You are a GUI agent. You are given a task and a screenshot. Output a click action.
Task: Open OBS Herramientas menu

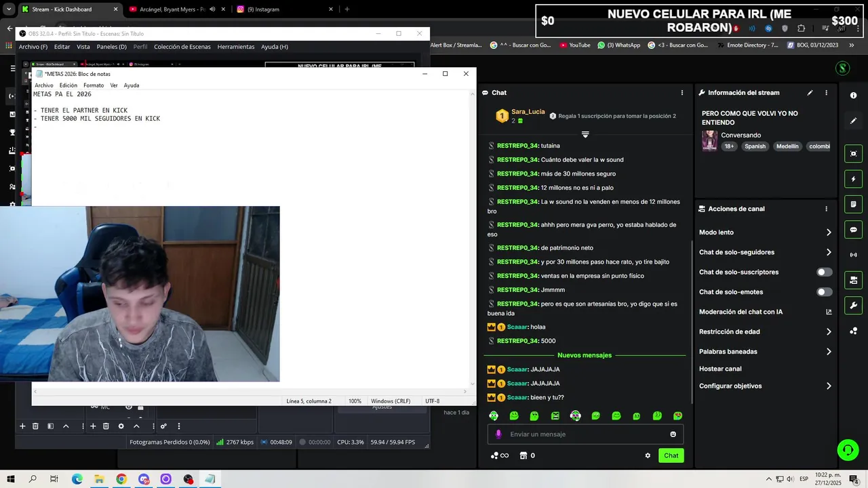coord(236,47)
